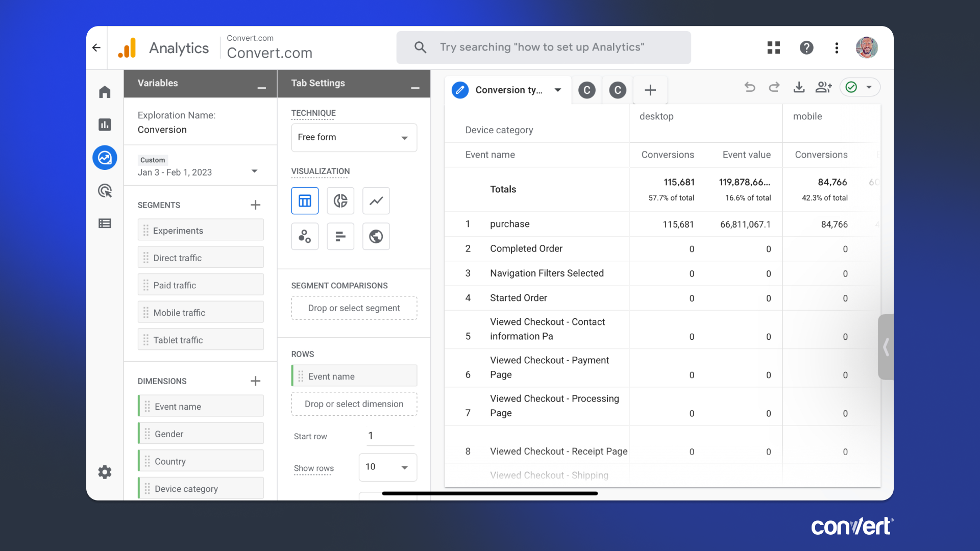
Task: Undo the last change
Action: [750, 87]
